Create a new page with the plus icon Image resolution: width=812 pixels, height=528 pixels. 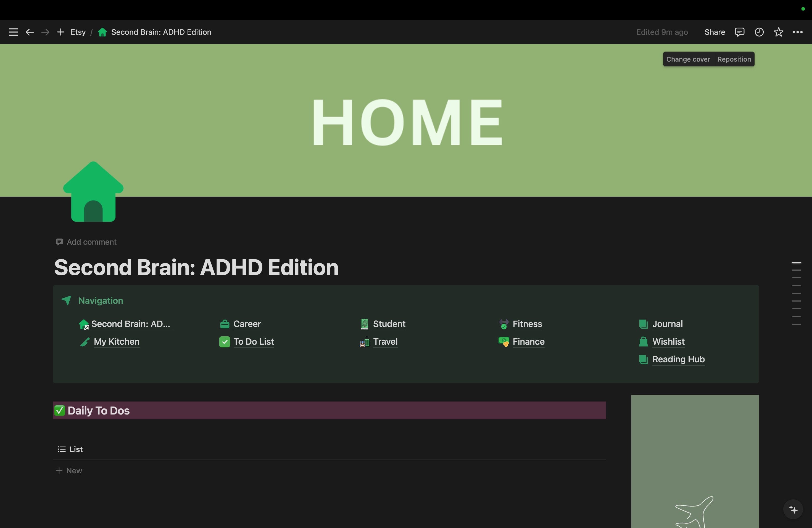pos(60,32)
